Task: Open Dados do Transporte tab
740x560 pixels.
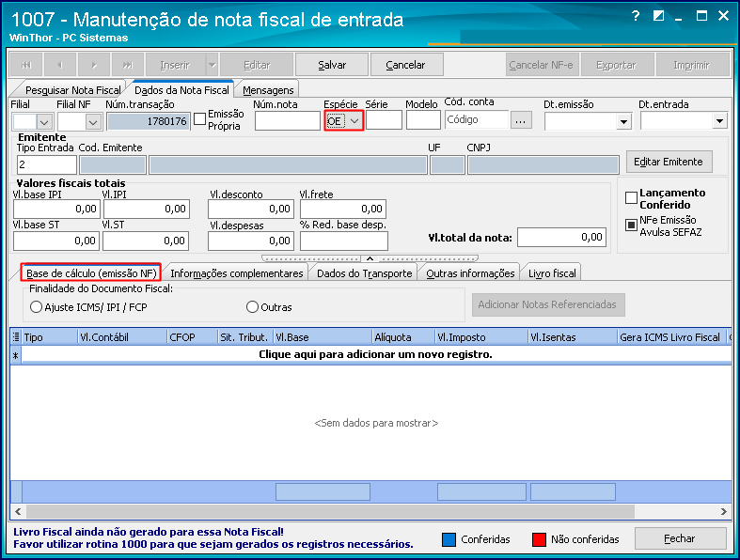Action: pyautogui.click(x=364, y=273)
